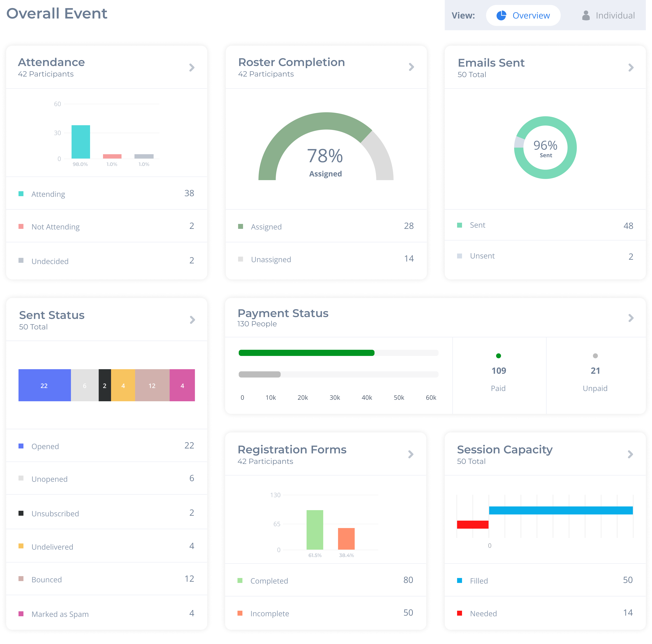Click the green Paid status dot
The height and width of the screenshot is (644, 652).
click(498, 356)
